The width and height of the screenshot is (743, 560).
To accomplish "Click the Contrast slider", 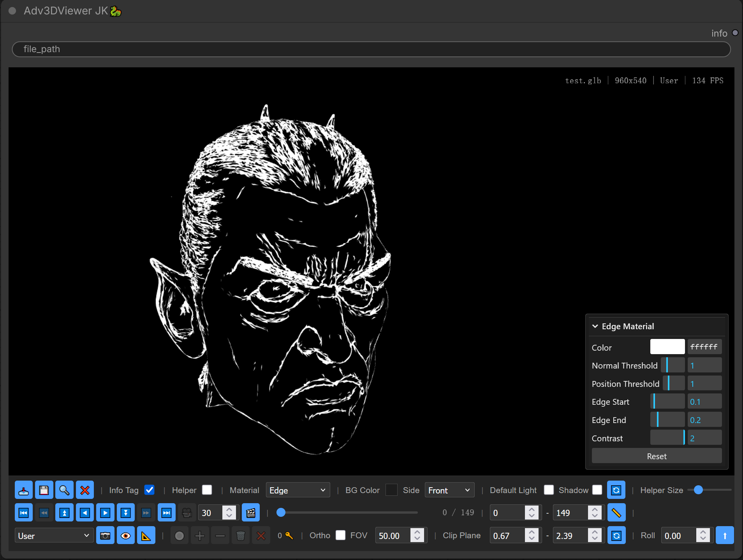I will [x=667, y=437].
